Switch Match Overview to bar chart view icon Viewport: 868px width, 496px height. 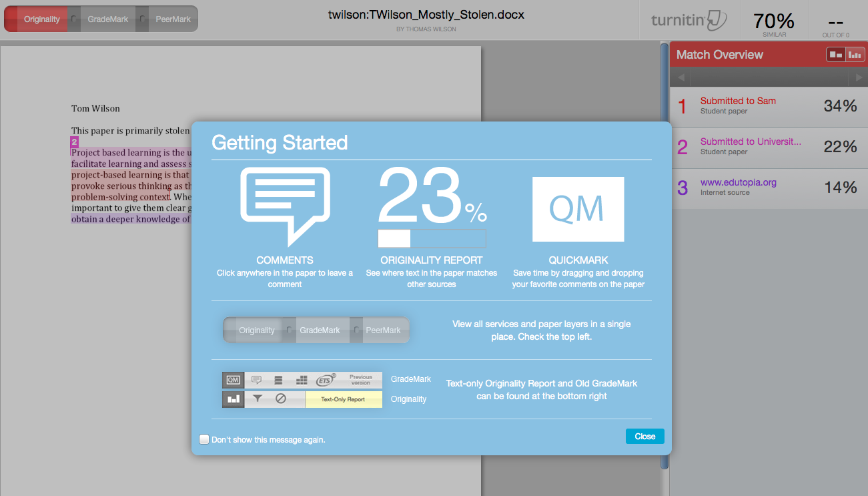pyautogui.click(x=855, y=55)
